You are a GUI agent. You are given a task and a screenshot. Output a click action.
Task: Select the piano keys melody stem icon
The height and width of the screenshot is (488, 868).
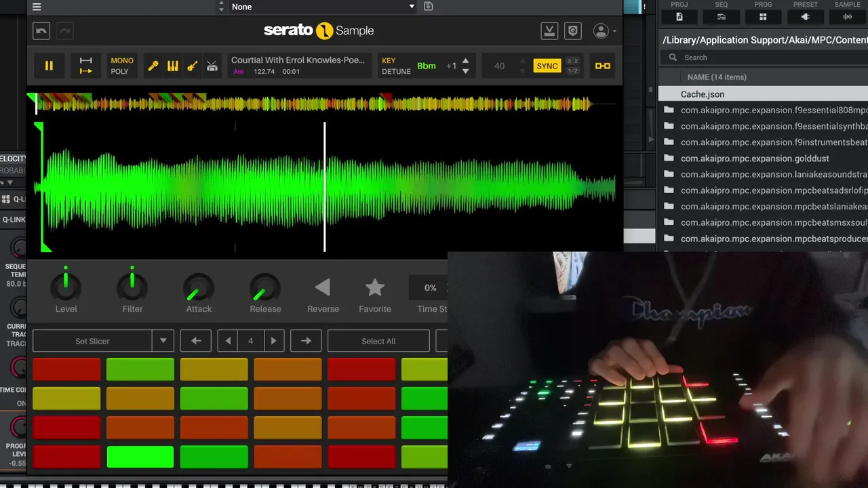pyautogui.click(x=173, y=66)
